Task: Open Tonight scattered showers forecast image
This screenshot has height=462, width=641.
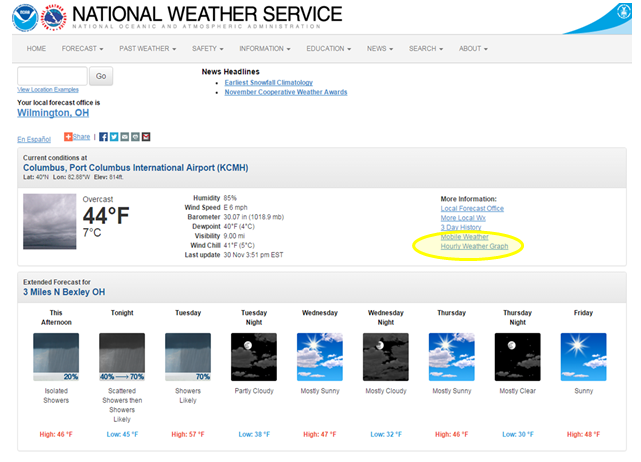Action: click(x=122, y=357)
